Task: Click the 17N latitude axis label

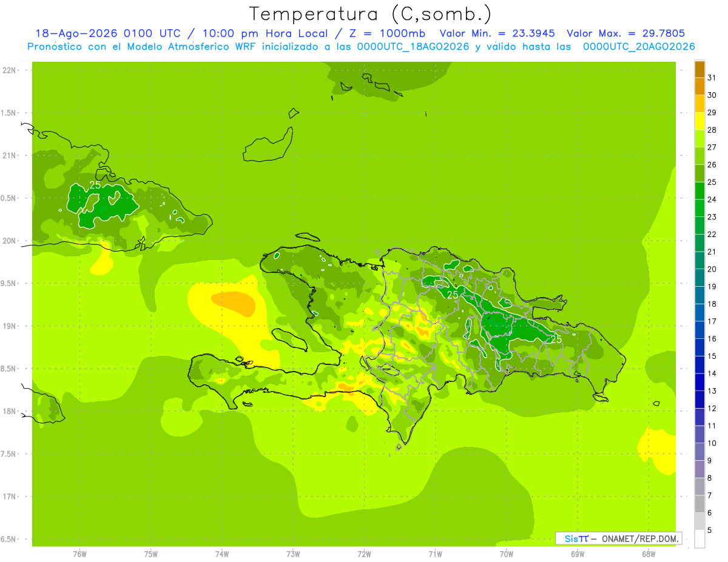Action: coord(10,497)
